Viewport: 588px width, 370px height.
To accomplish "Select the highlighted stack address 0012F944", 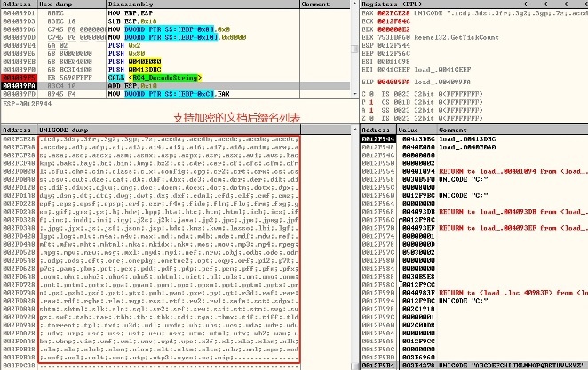I will tap(377, 138).
